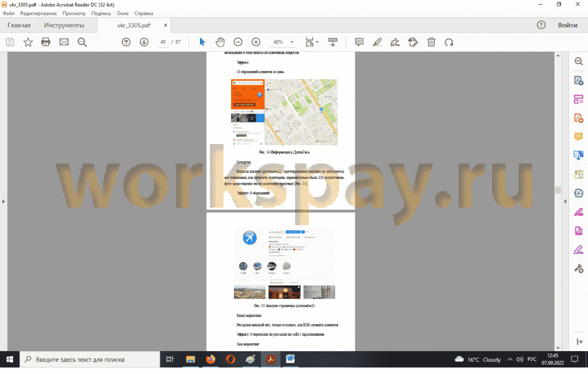Open File Explorer from the taskbar
The image size is (588, 374).
click(191, 359)
